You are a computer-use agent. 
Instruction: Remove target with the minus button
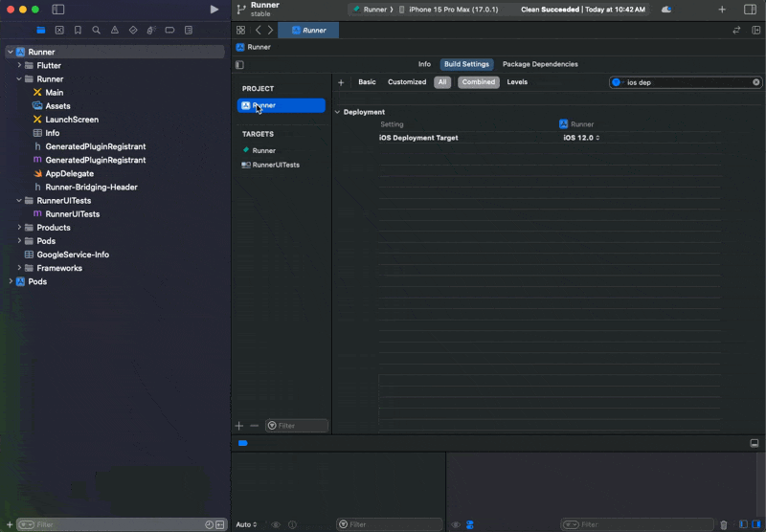coord(254,426)
